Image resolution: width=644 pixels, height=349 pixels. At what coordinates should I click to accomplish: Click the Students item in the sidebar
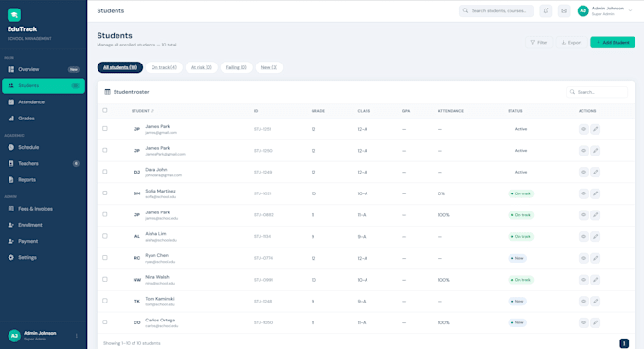coord(44,86)
